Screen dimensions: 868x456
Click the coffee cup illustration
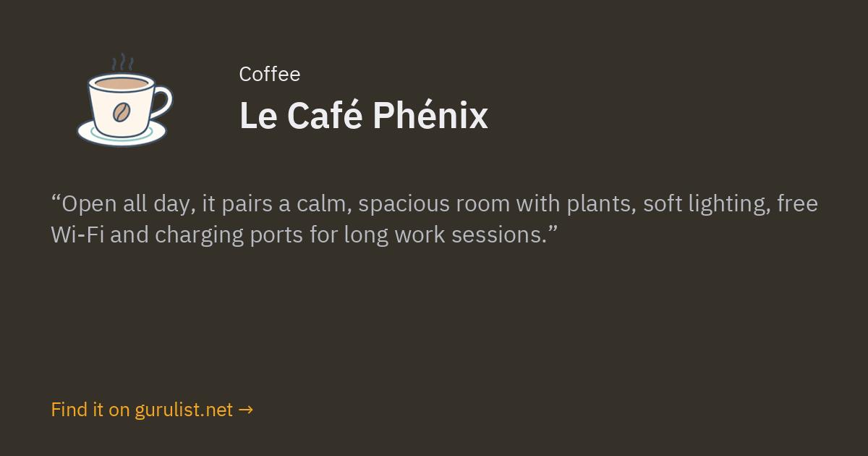click(x=125, y=100)
